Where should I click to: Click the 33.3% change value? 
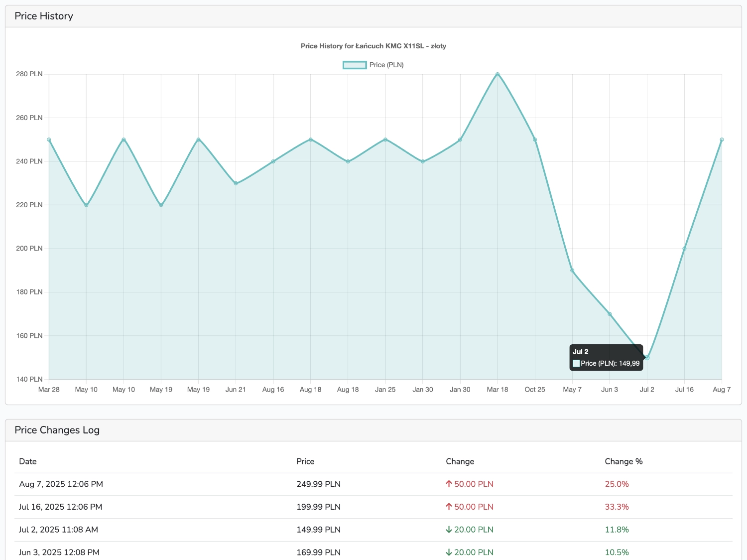tap(617, 507)
